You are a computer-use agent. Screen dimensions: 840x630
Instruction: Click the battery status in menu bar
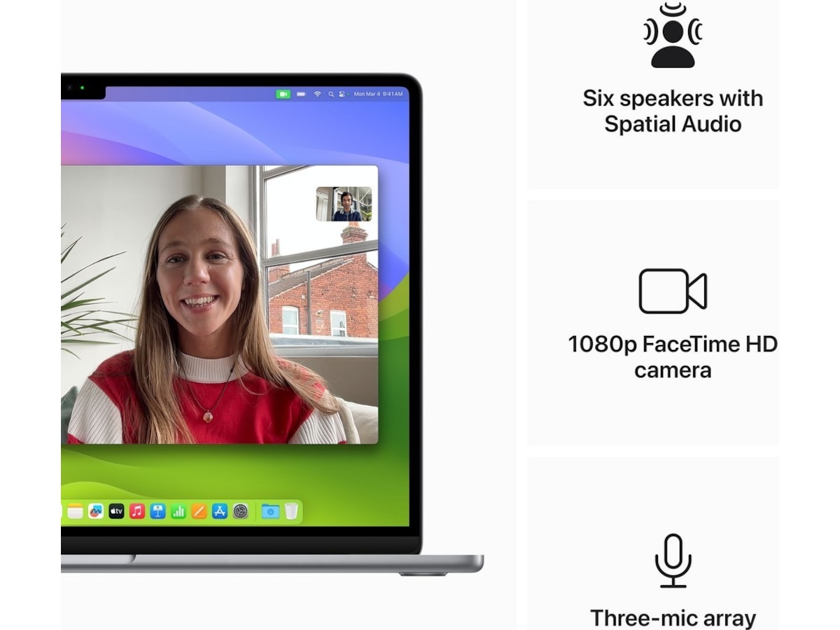point(301,94)
